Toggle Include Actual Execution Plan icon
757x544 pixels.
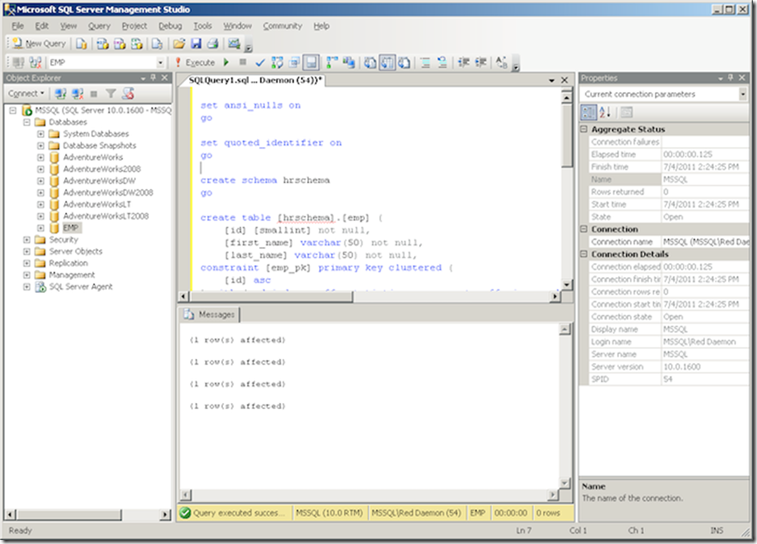click(x=332, y=62)
